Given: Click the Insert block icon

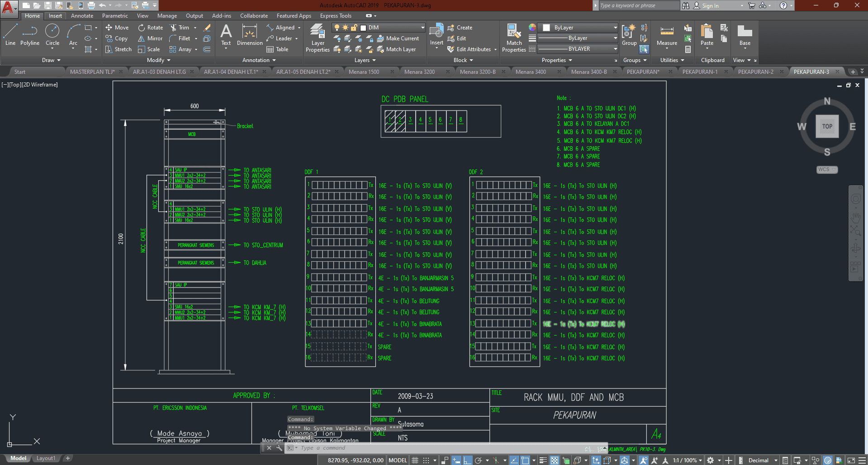Looking at the screenshot, I should [436, 35].
